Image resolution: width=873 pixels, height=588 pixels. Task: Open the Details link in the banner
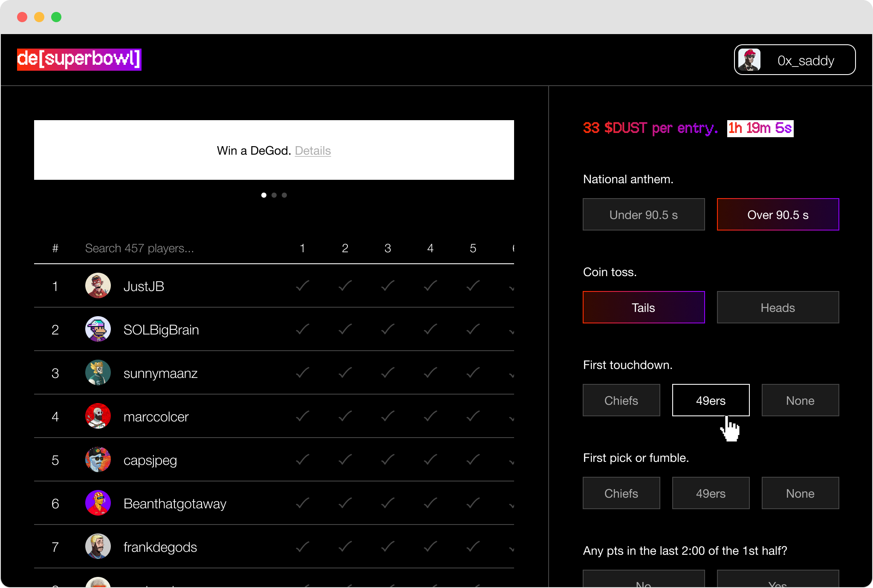(312, 151)
